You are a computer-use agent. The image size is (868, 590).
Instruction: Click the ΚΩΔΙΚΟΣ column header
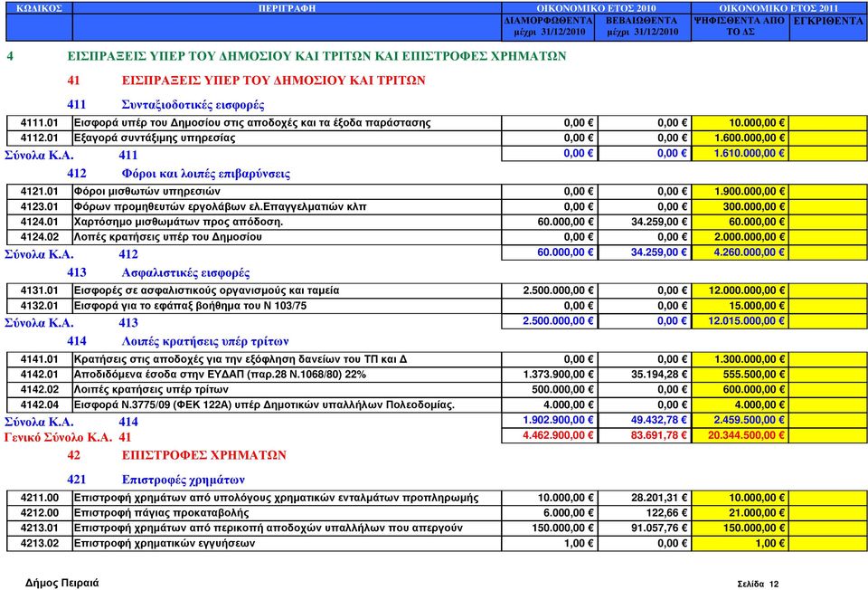point(39,8)
